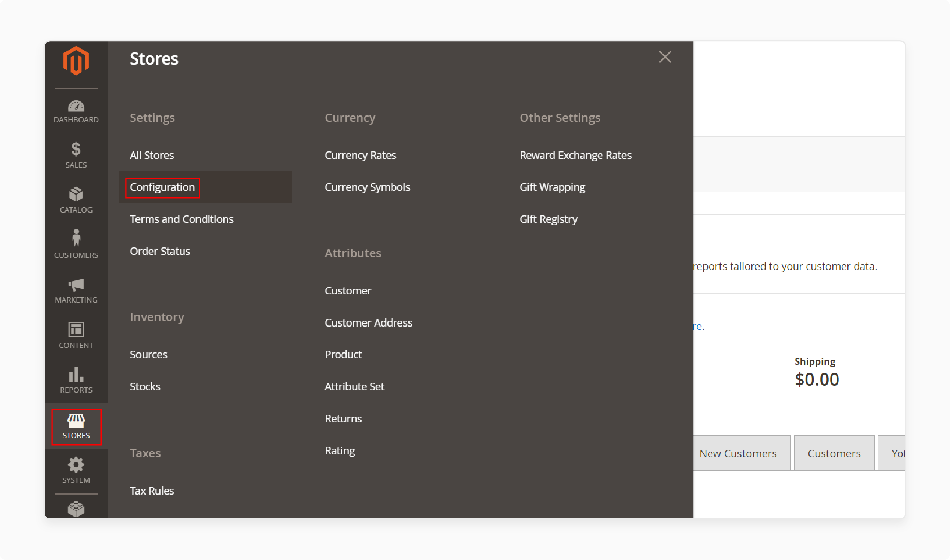Switch to New Customers tab
Screen dimensions: 950x560
tap(741, 453)
